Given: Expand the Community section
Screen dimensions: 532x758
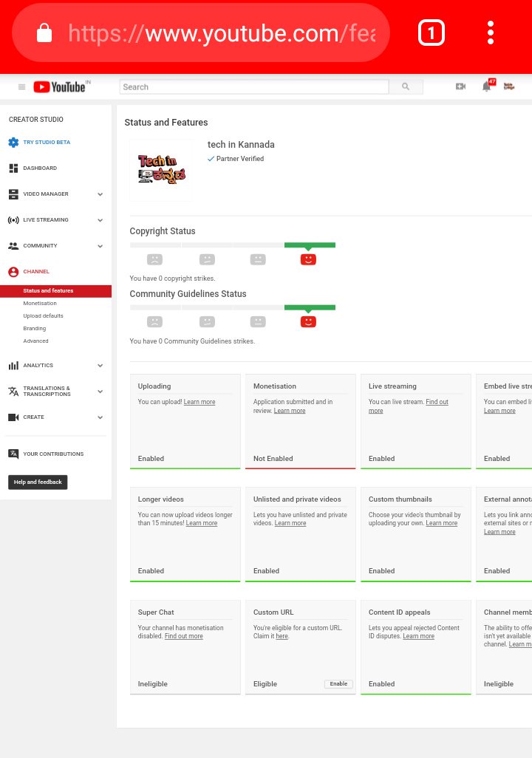Looking at the screenshot, I should click(100, 246).
